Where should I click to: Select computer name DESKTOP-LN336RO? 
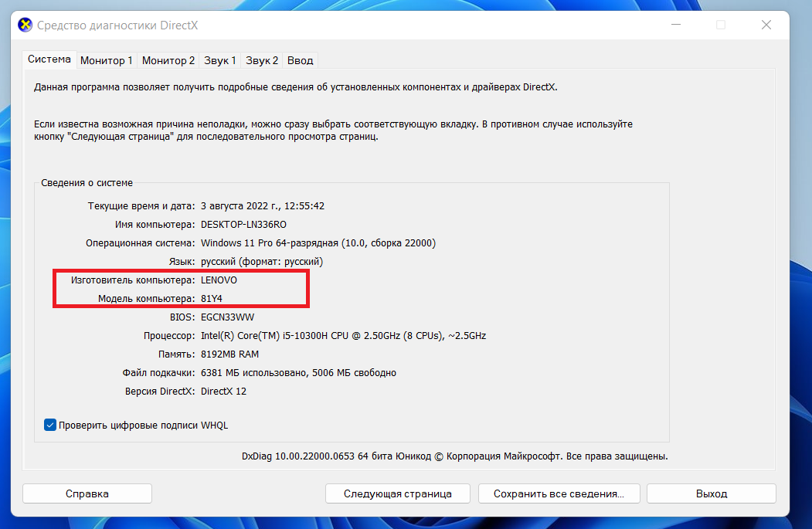[x=243, y=225]
